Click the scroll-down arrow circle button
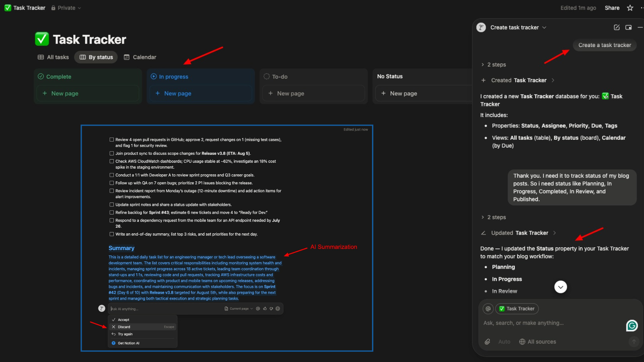644x362 pixels. point(560,287)
